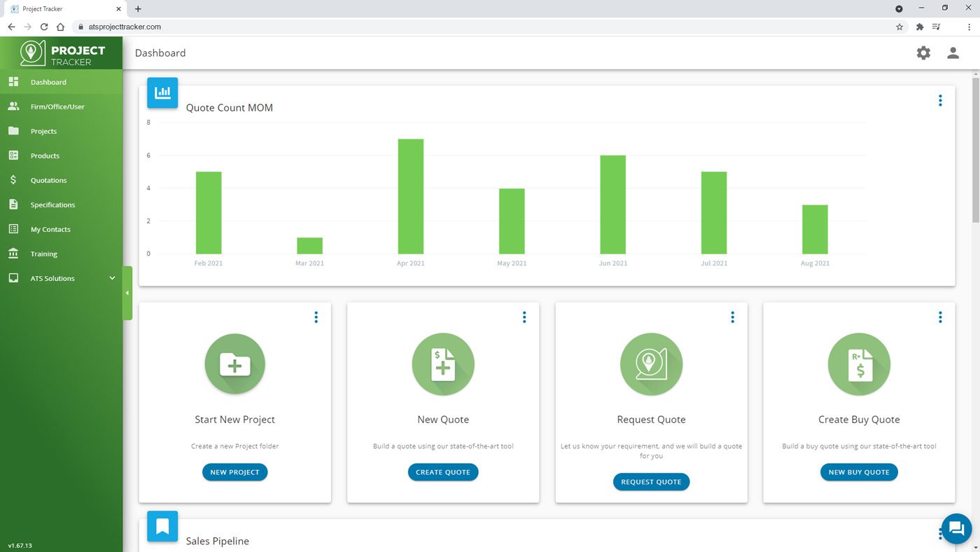The width and height of the screenshot is (980, 552).
Task: Click the Firm/Office/User people icon
Action: 13,106
